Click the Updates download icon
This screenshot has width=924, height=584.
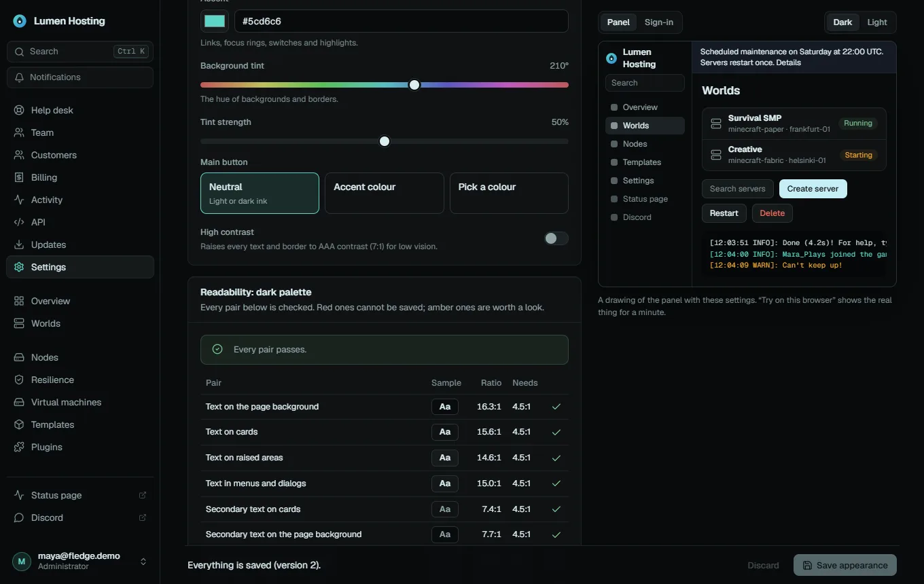tap(19, 244)
